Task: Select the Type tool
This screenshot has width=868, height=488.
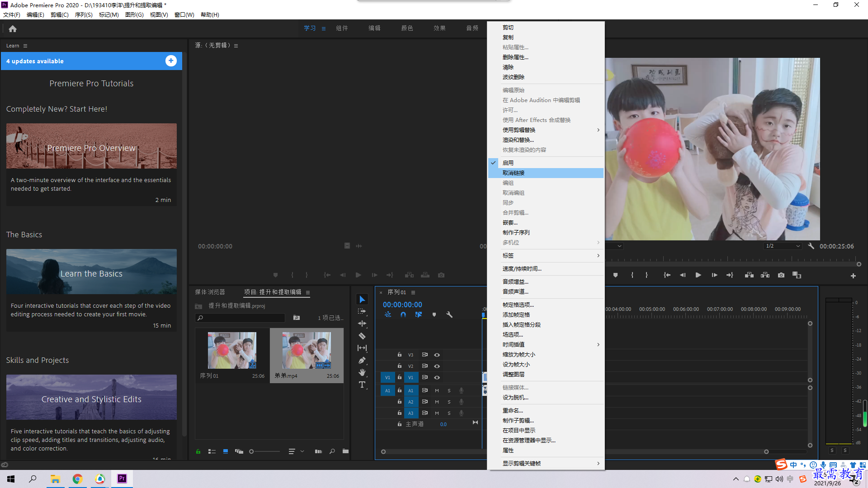Action: click(362, 385)
